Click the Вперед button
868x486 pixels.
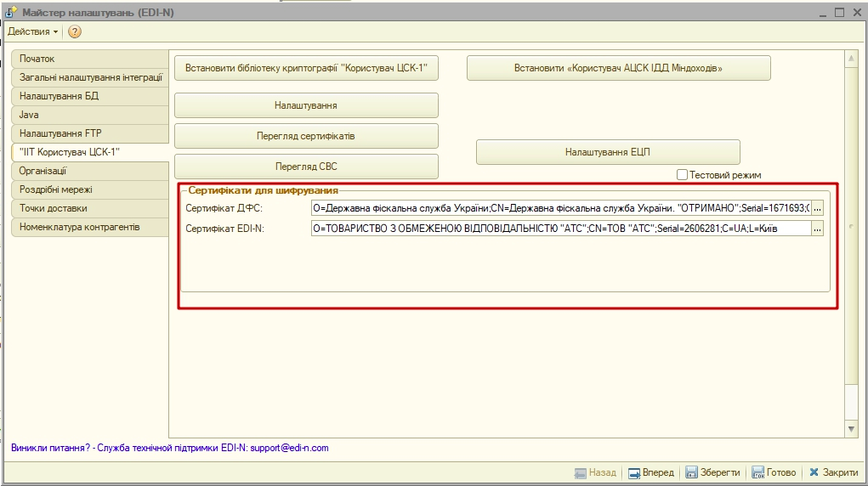tap(651, 472)
